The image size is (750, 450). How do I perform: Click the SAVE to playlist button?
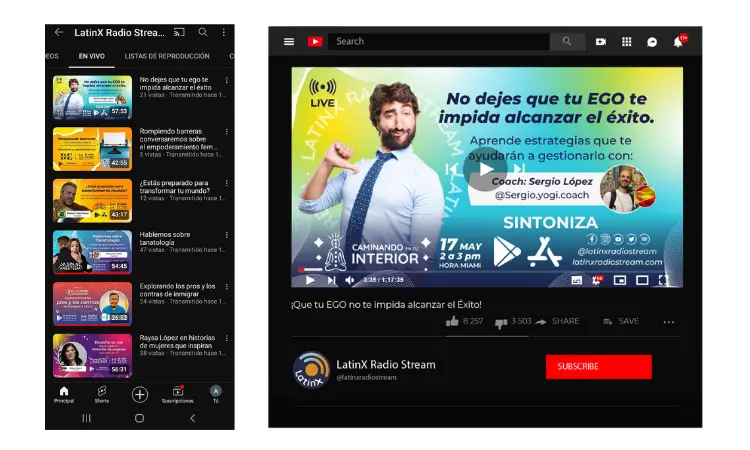coord(621,321)
